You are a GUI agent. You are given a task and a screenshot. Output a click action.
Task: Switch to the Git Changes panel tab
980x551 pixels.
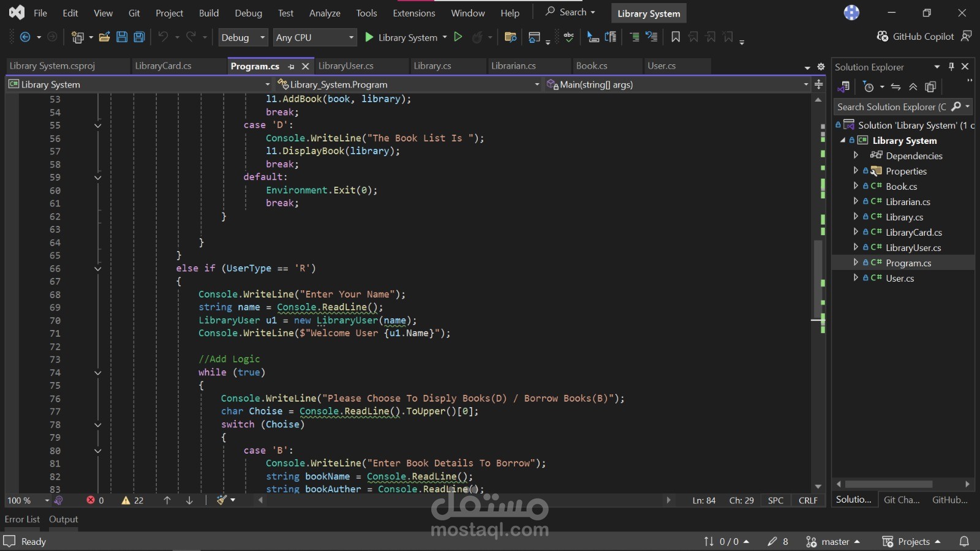coord(902,500)
